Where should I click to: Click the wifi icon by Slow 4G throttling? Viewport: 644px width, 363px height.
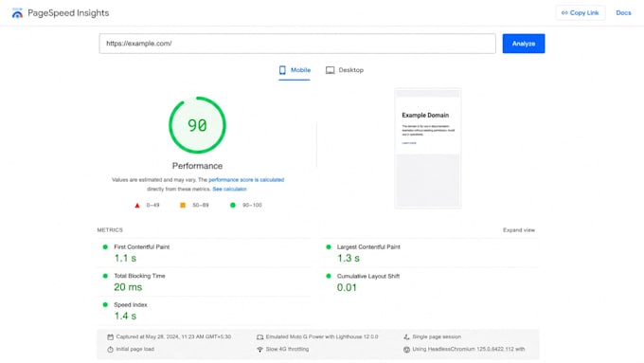click(x=260, y=350)
